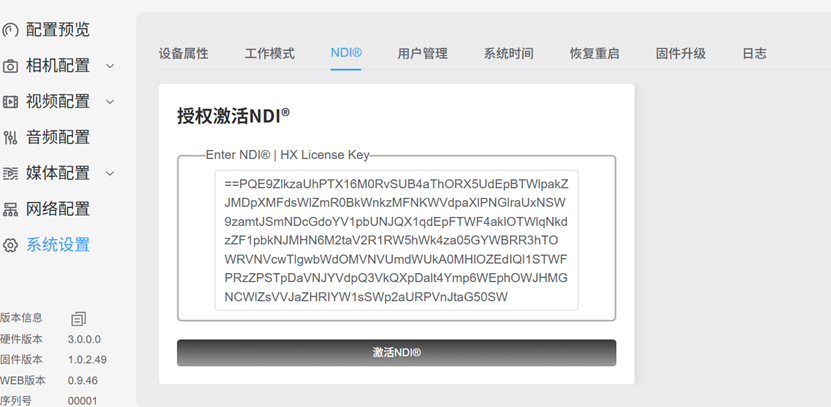
Task: Open the 工作模式 tab
Action: coord(269,53)
